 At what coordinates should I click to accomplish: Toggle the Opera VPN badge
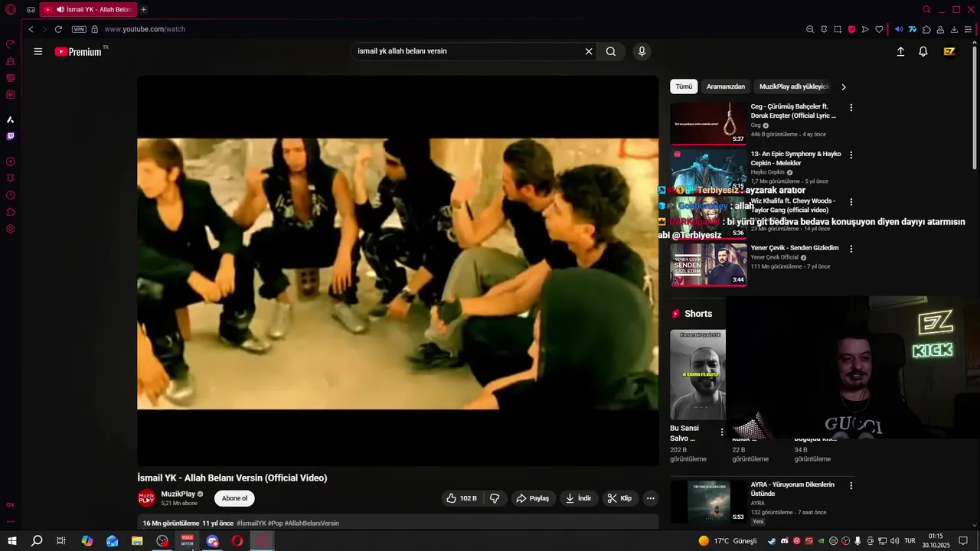point(79,29)
